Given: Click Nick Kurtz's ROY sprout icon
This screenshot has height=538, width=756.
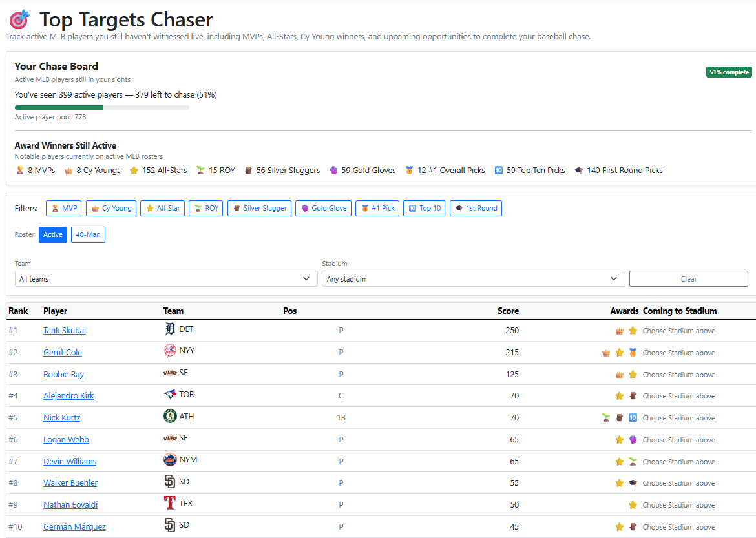Looking at the screenshot, I should coord(606,417).
